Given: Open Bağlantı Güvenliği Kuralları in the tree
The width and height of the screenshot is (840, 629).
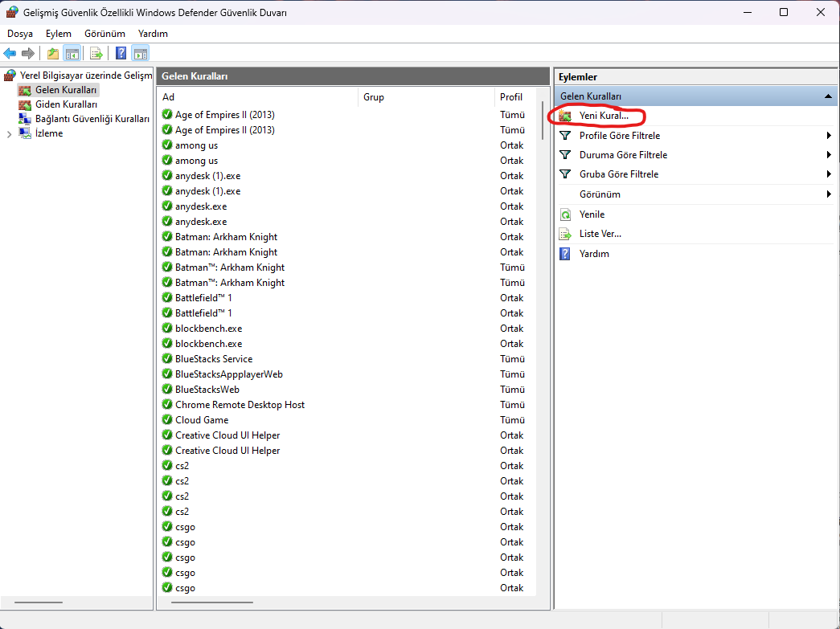Looking at the screenshot, I should coord(92,119).
